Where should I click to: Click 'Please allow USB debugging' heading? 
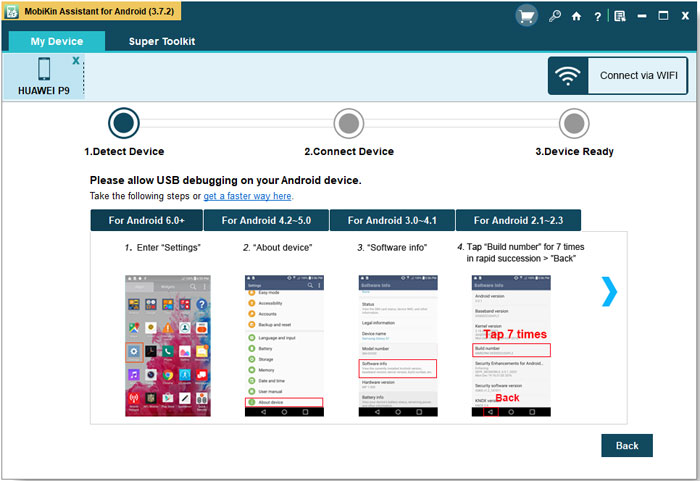pyautogui.click(x=225, y=180)
